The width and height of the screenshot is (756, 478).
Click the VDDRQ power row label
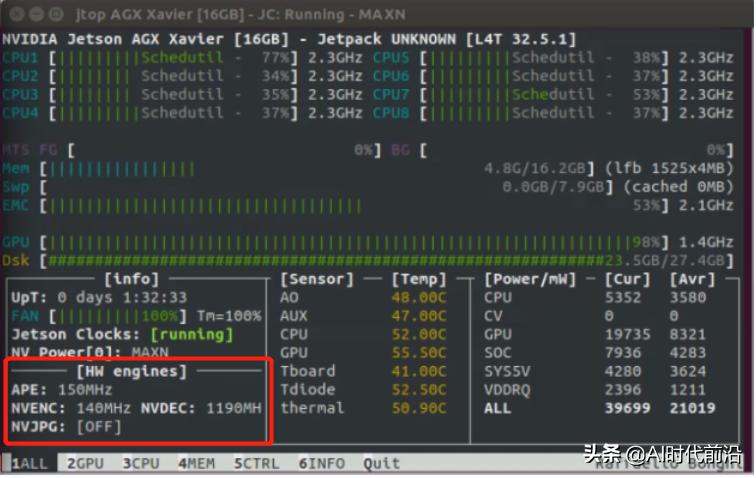point(507,390)
